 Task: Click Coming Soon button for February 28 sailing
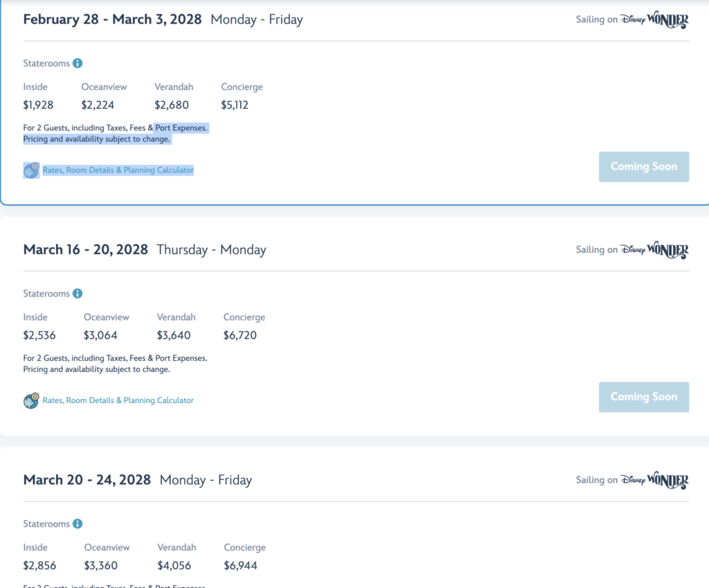644,167
